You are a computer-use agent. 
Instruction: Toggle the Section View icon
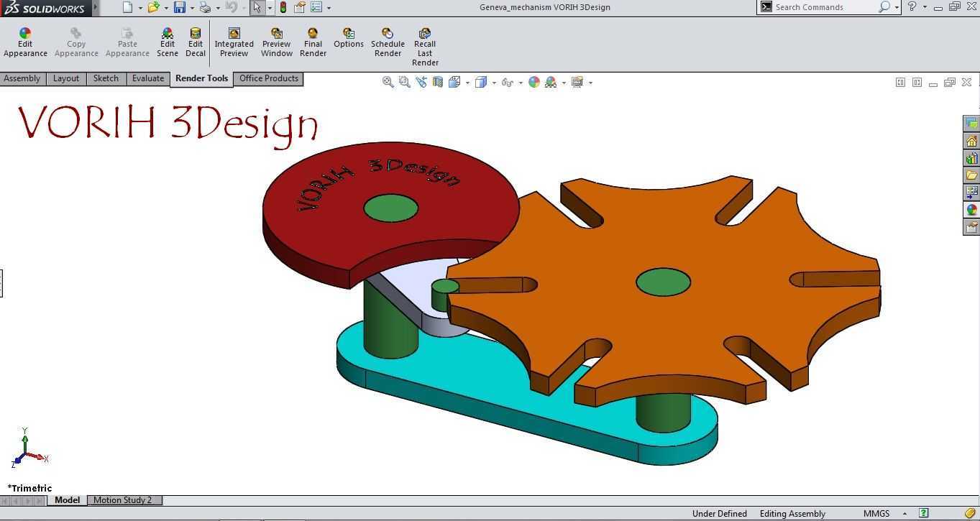point(438,82)
